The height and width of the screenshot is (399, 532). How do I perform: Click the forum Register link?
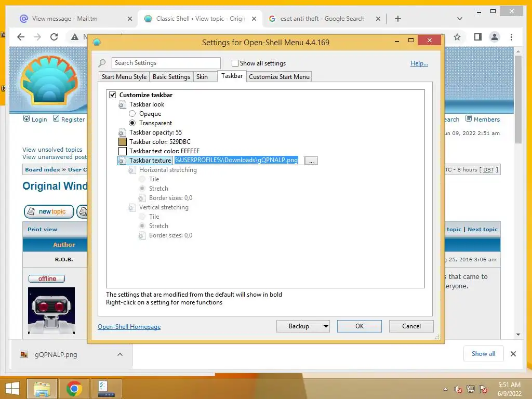click(x=69, y=119)
